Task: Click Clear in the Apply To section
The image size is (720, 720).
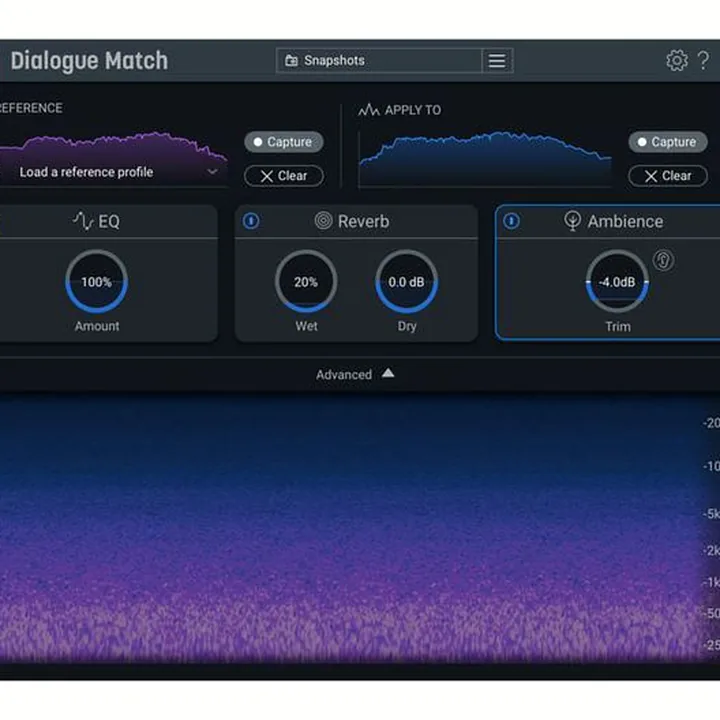Action: 668,176
